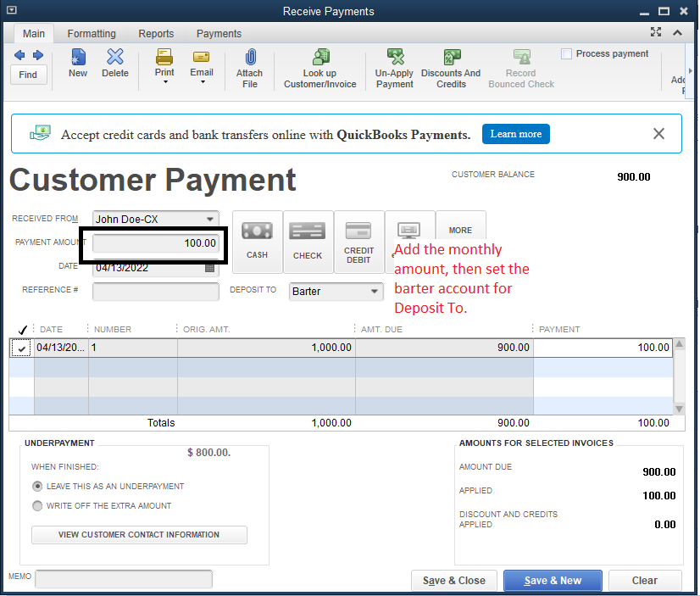Click Save & New
The width and height of the screenshot is (700, 596).
553,581
